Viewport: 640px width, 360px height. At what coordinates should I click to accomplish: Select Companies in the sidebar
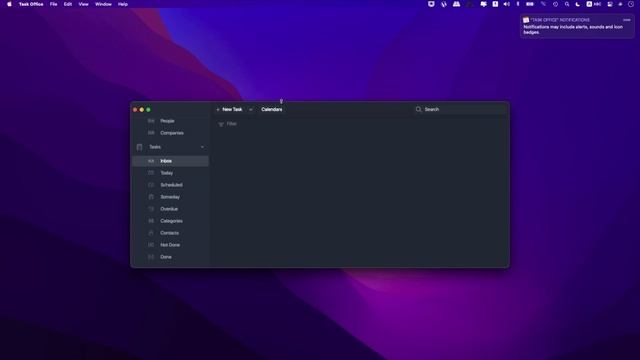[x=171, y=133]
